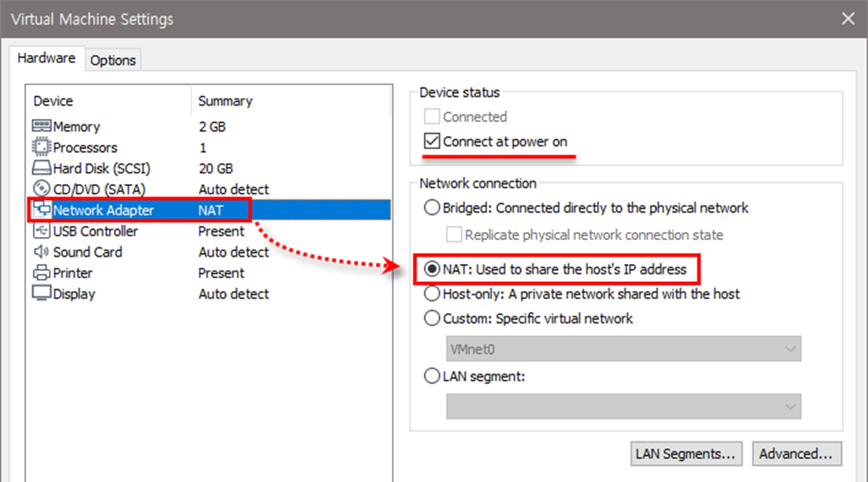868x482 pixels.
Task: Click the Memory device icon
Action: click(42, 127)
